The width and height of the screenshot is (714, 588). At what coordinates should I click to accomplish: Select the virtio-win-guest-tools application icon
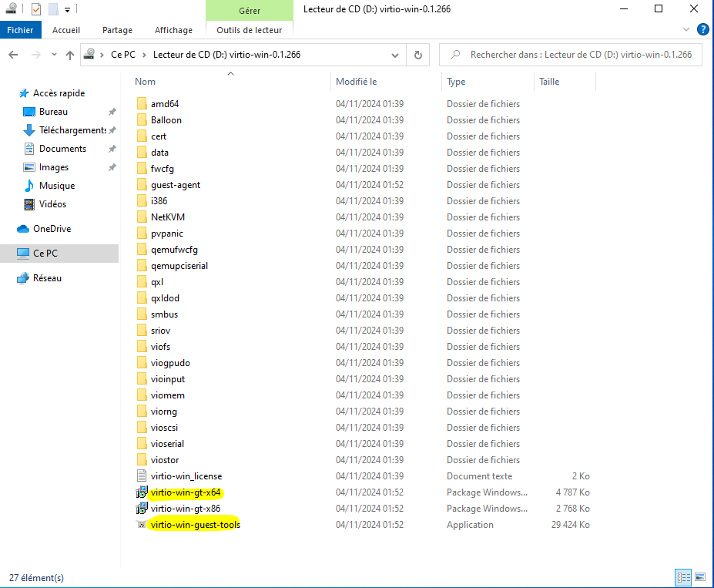(141, 525)
